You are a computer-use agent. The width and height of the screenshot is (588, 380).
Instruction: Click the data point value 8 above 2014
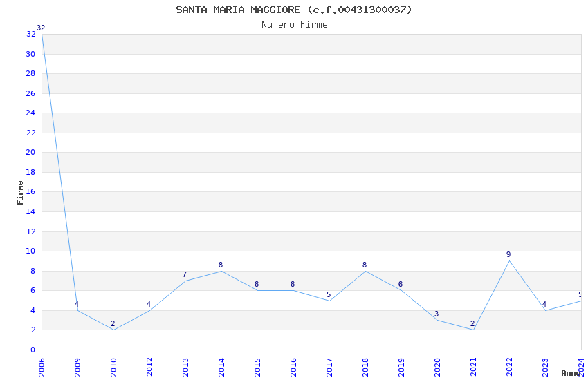(x=221, y=265)
